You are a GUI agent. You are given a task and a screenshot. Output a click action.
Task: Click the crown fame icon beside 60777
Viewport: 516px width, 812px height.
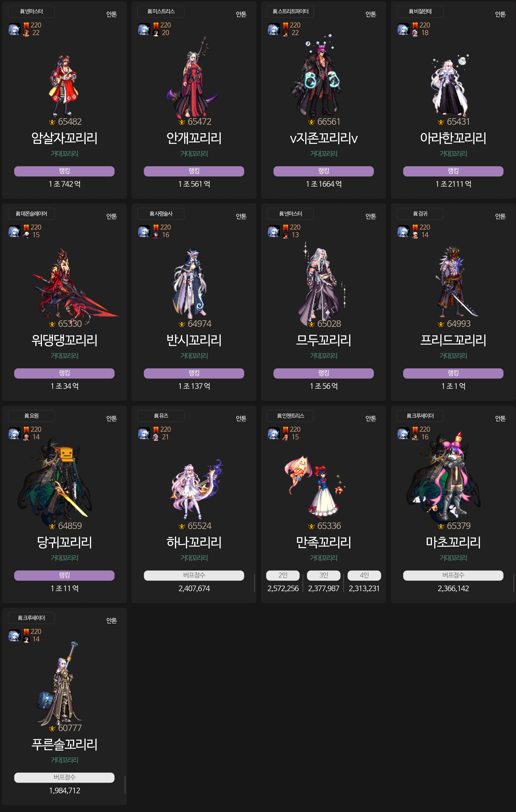pos(52,729)
